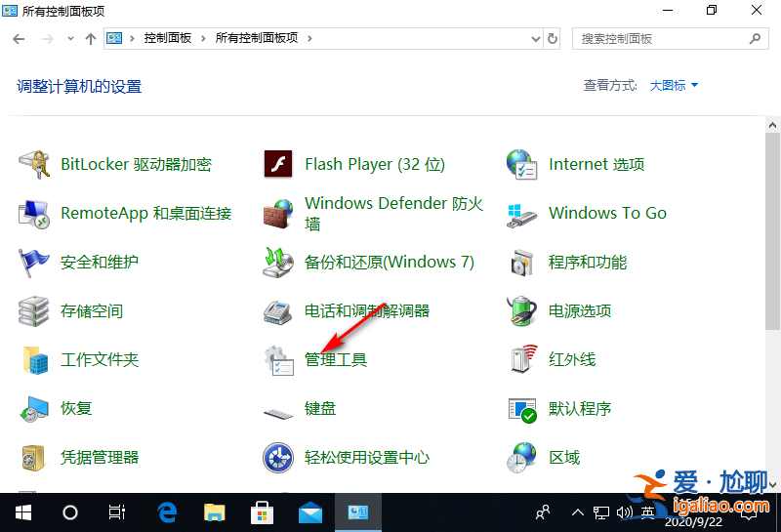The image size is (781, 532).
Task: Open the 电话和调制解调器 phone icon
Action: (278, 312)
